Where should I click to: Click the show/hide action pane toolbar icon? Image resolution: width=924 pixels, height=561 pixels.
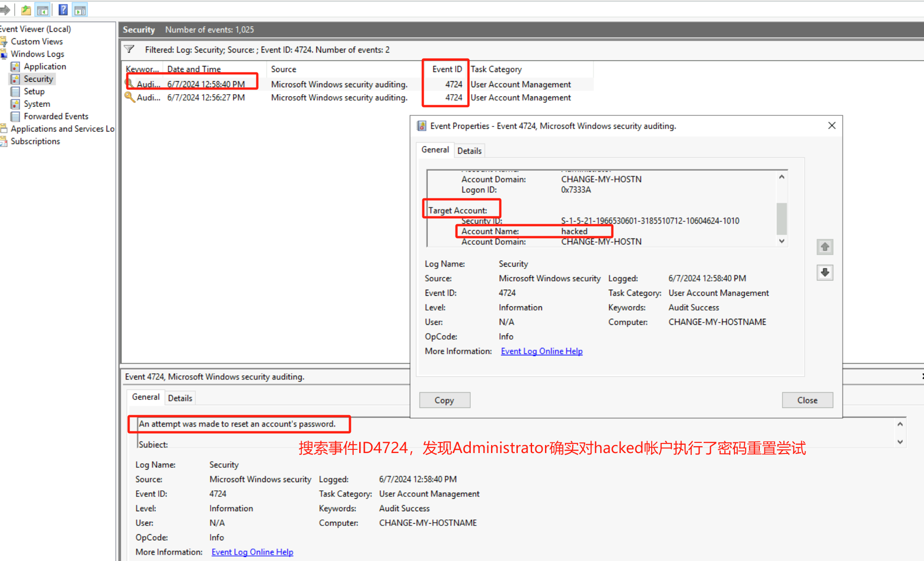coord(80,10)
